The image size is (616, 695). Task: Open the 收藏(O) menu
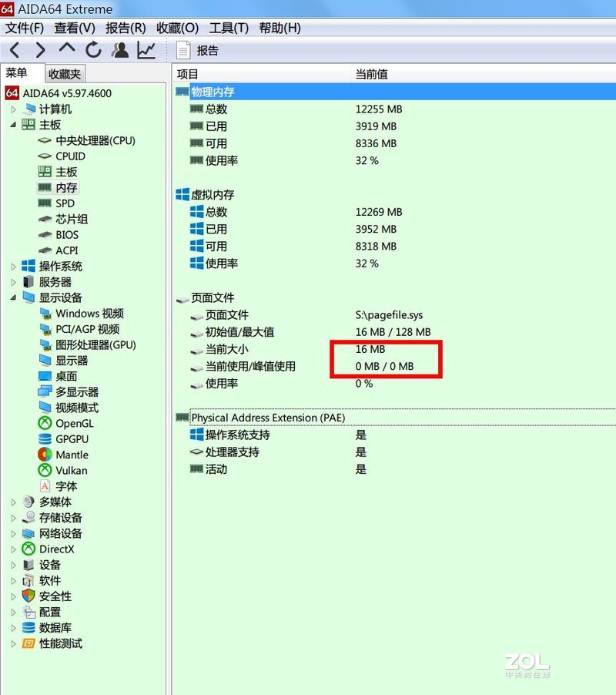click(x=177, y=28)
